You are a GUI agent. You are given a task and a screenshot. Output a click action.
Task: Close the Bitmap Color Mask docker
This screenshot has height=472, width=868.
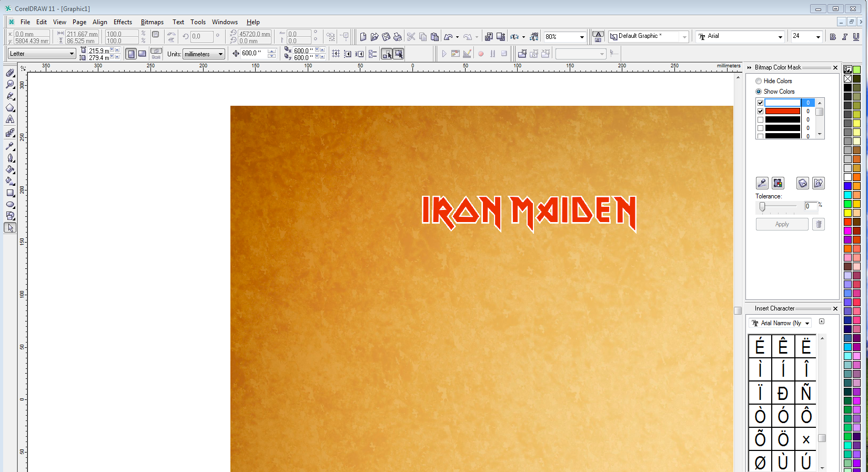click(x=835, y=67)
